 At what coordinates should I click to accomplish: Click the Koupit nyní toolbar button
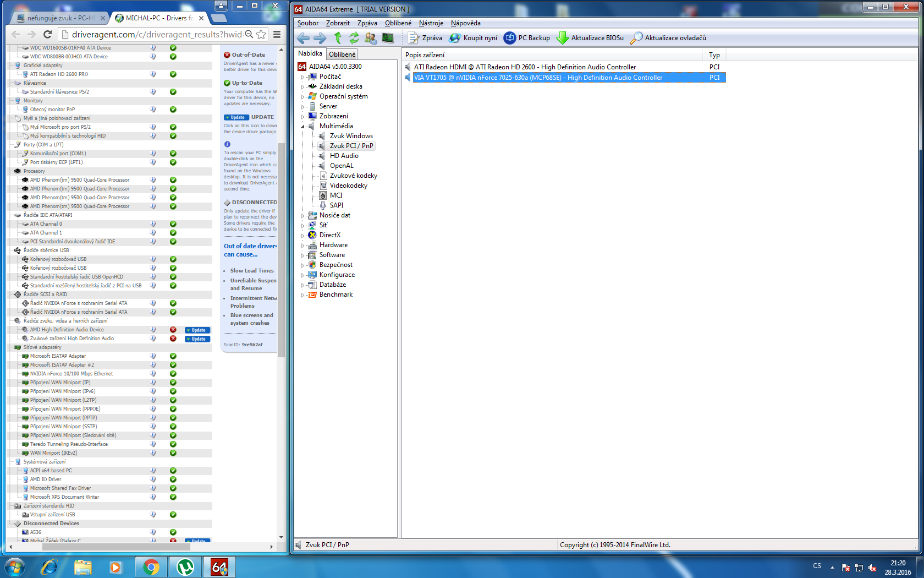pyautogui.click(x=474, y=38)
